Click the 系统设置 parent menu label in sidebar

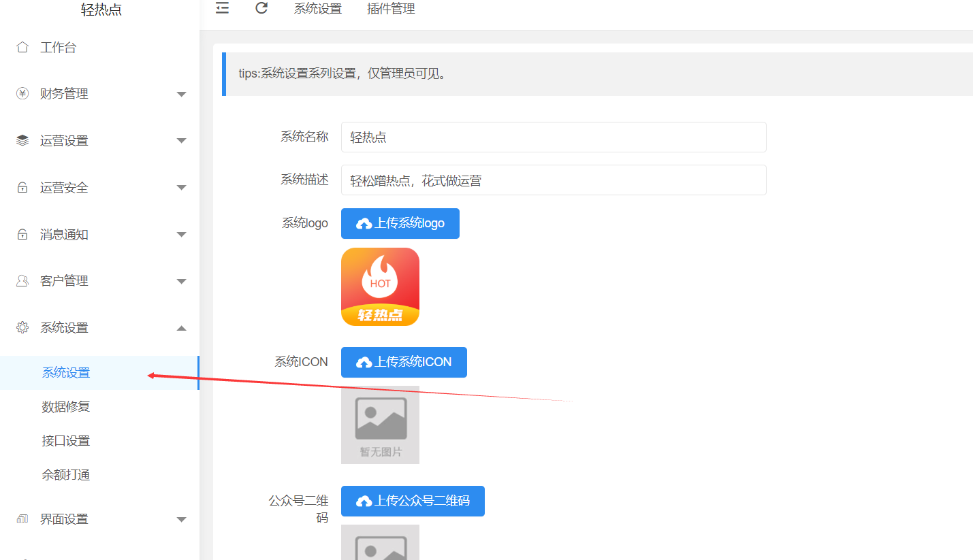tap(64, 328)
